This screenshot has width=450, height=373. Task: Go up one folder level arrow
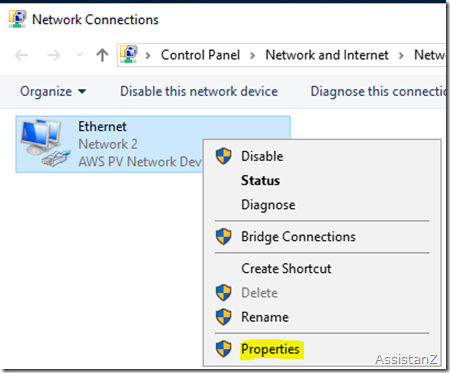tap(102, 55)
